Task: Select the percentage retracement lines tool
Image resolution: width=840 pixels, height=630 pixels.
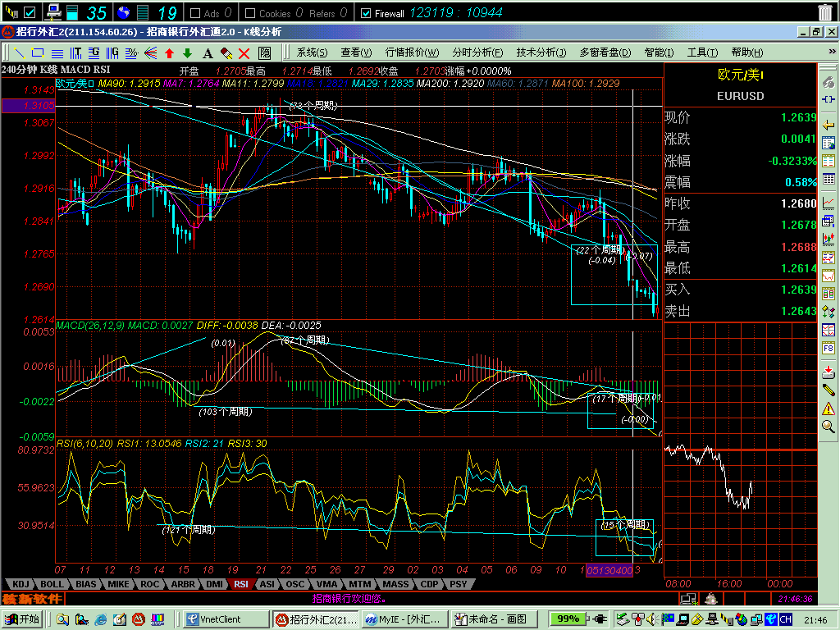Action: (x=131, y=53)
